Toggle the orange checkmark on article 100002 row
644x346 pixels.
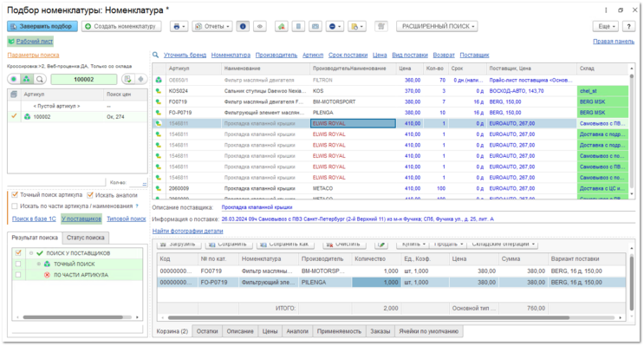[x=14, y=116]
